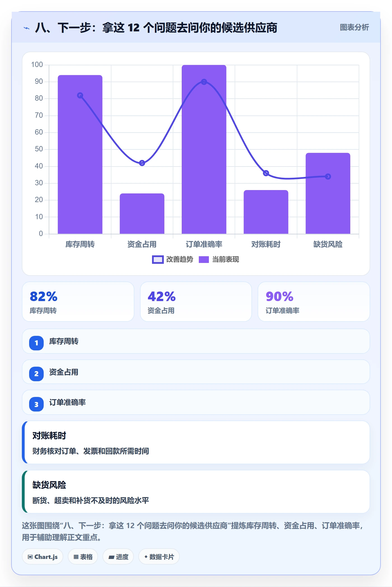Select the 数据卡片 tag
Screen dimensions: 392x587
click(x=159, y=557)
